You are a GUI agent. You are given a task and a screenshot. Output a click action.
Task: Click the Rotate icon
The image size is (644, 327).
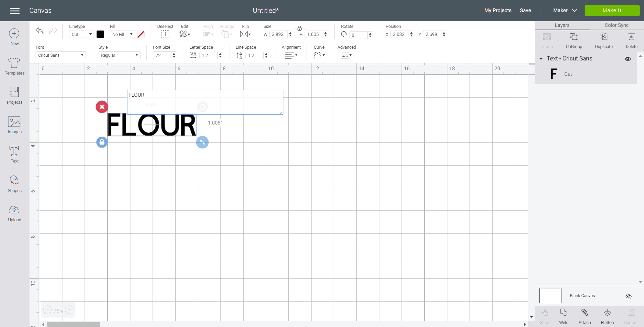344,34
